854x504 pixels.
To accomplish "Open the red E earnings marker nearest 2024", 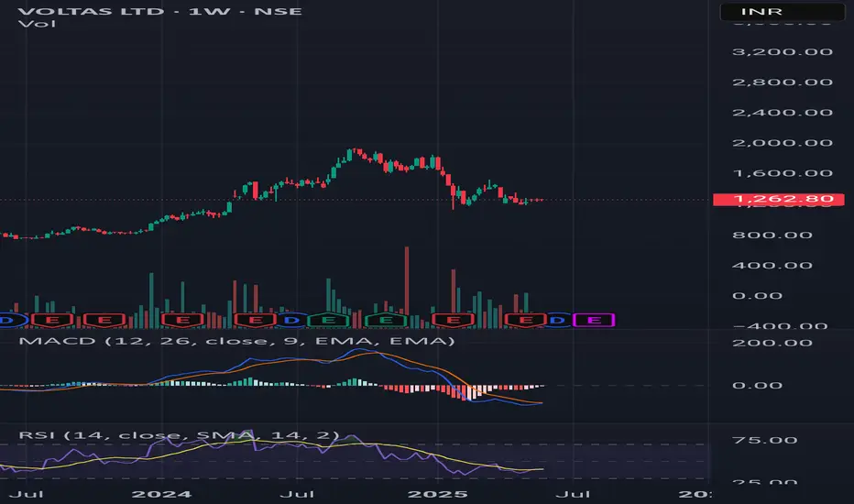I will [183, 320].
